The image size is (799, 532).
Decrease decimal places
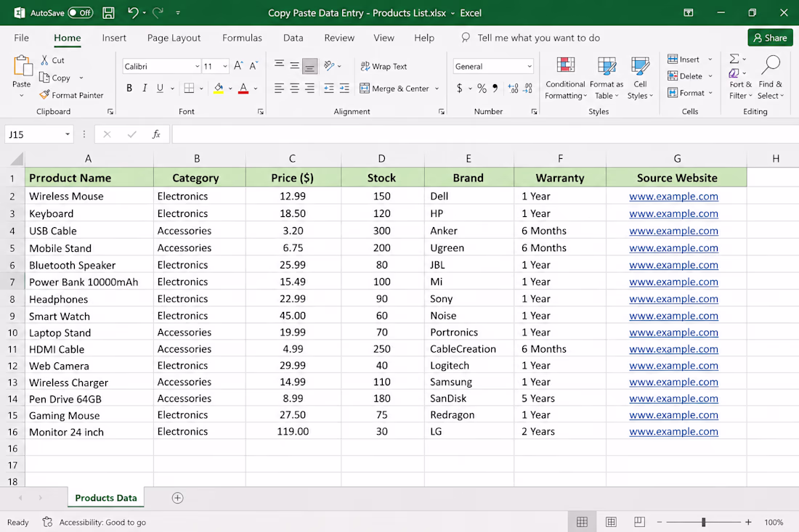click(x=528, y=89)
